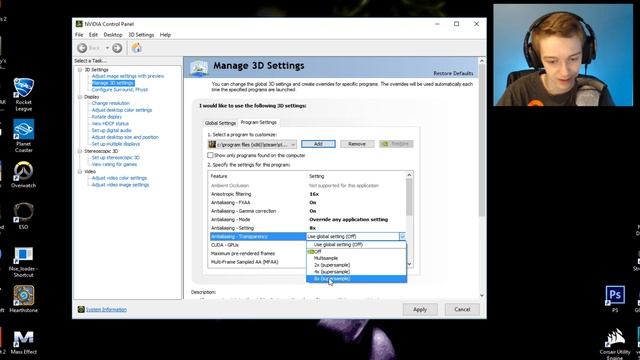Open Photoshop PS desktop icon
The image size is (640, 360).
615,299
